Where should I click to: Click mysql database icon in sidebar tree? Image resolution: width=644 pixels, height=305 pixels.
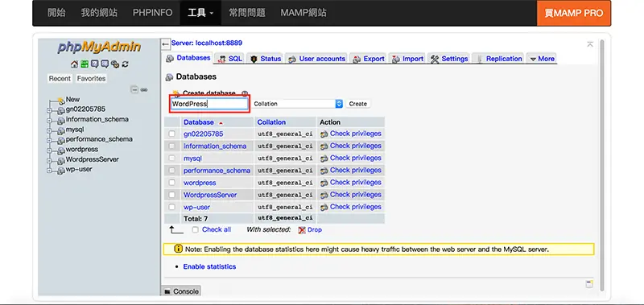pyautogui.click(x=61, y=130)
